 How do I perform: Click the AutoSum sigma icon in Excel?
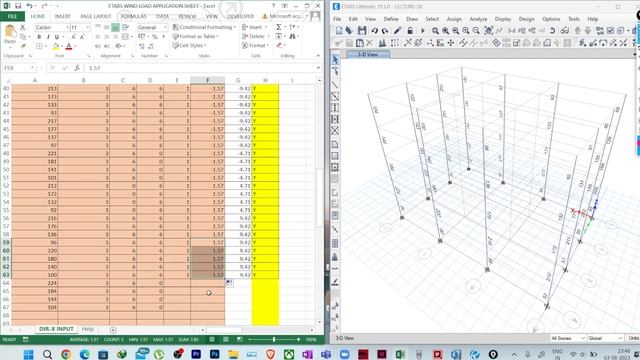click(x=279, y=27)
